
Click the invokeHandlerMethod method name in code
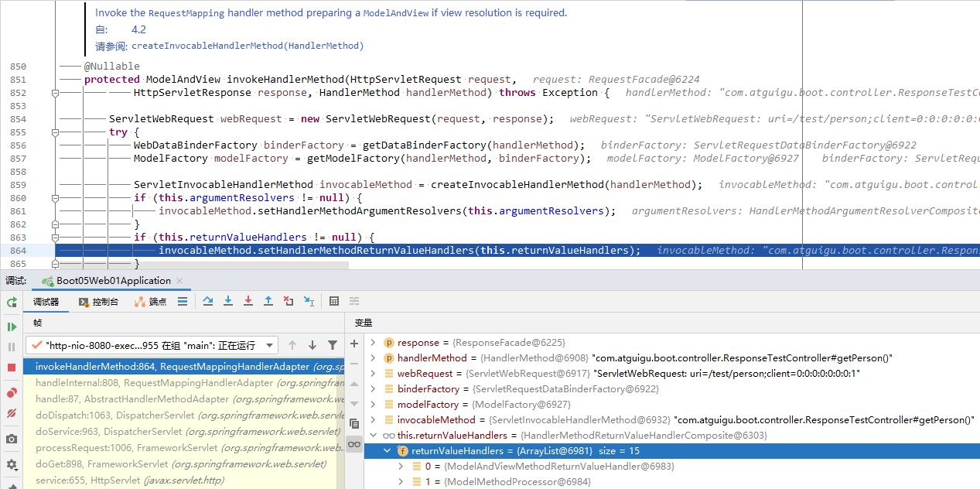[285, 80]
